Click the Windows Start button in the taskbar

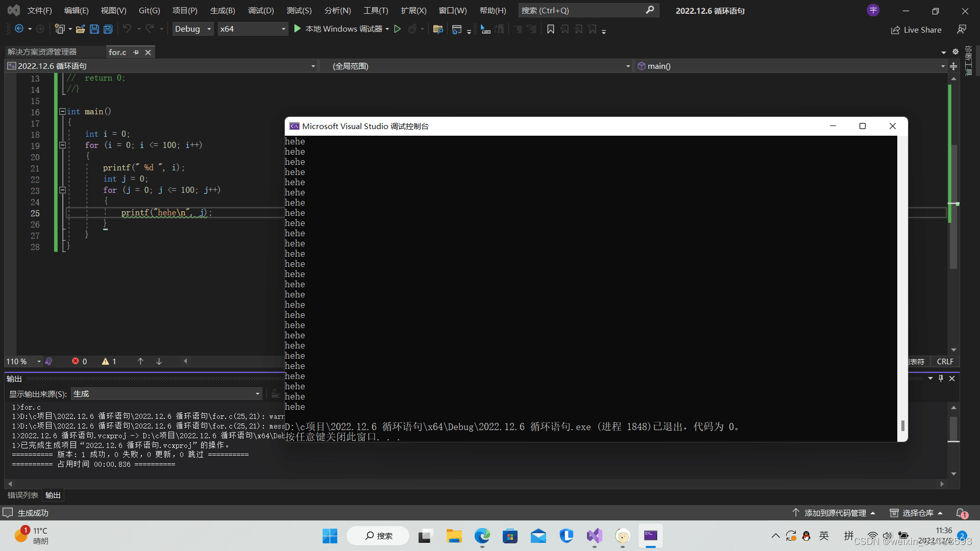click(330, 536)
